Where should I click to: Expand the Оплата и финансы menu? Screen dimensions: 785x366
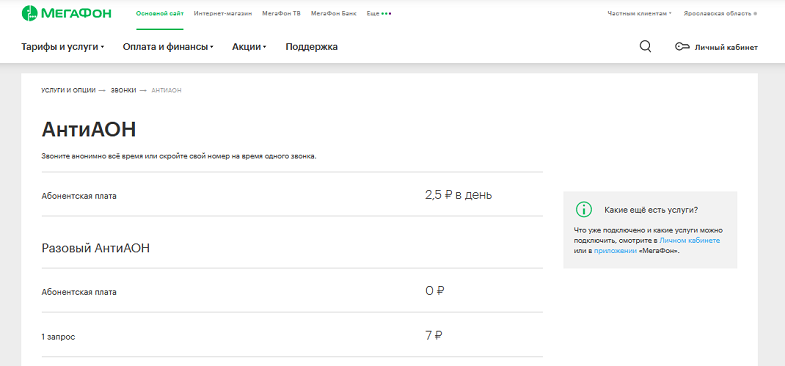pyautogui.click(x=168, y=47)
